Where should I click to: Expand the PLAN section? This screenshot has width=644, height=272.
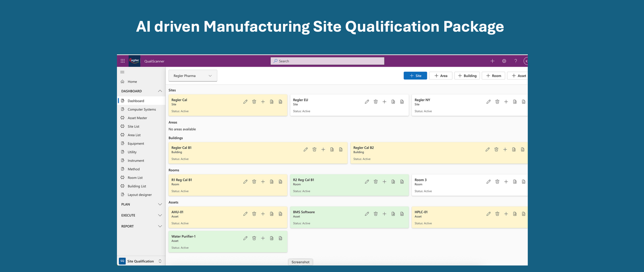(x=160, y=204)
